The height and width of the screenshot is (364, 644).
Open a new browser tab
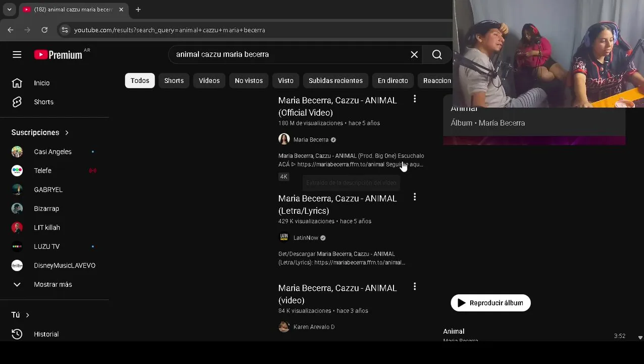coord(138,9)
